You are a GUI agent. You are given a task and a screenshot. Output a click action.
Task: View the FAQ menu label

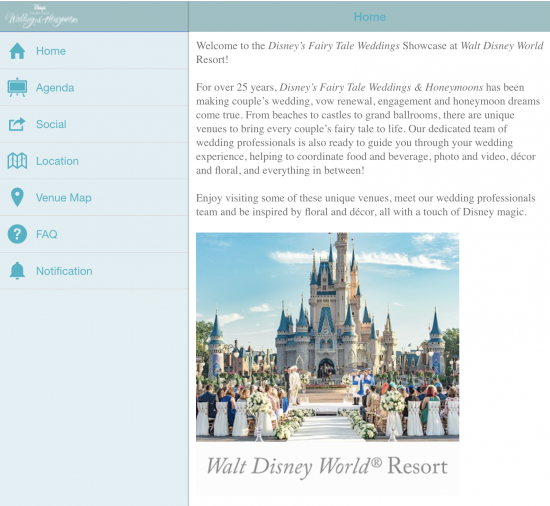coord(47,234)
